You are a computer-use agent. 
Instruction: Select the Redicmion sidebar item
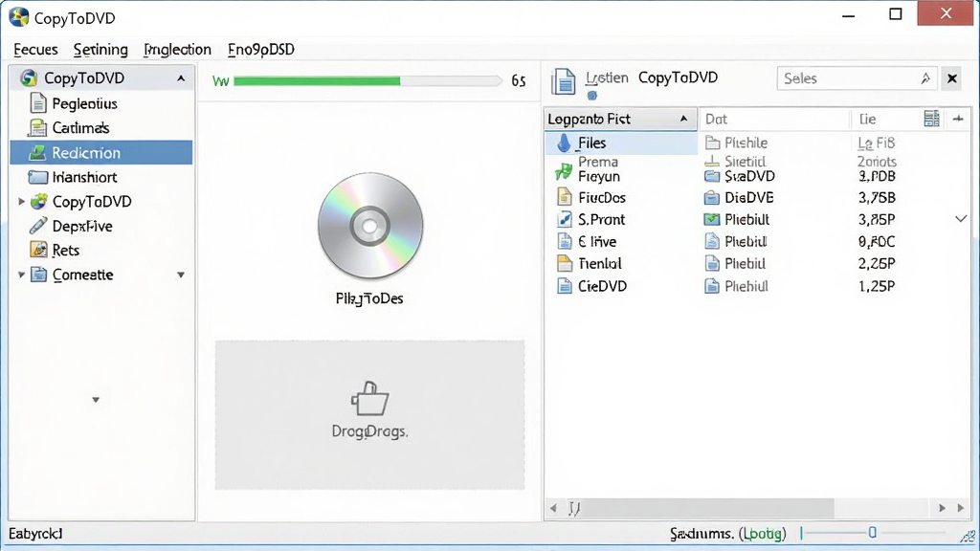point(101,152)
